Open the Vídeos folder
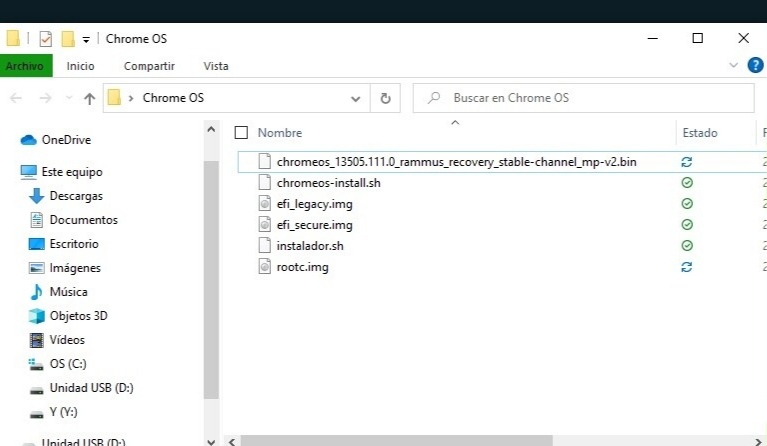 coord(57,339)
